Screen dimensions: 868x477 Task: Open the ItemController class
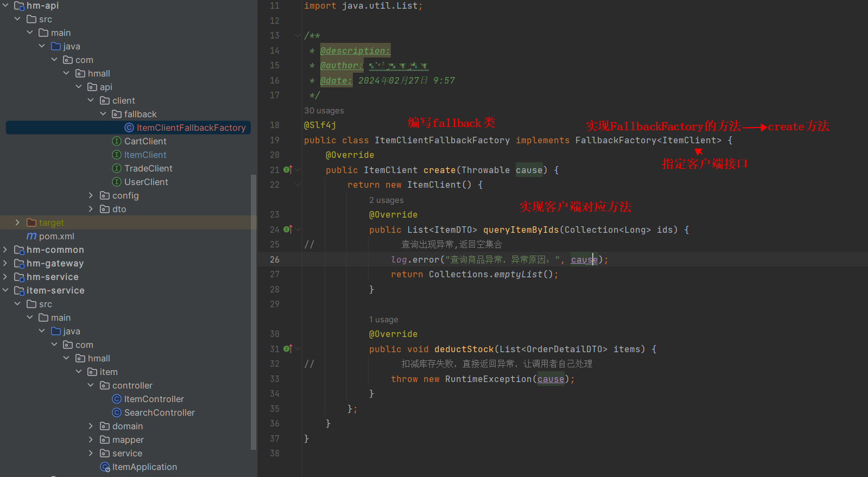coord(154,399)
